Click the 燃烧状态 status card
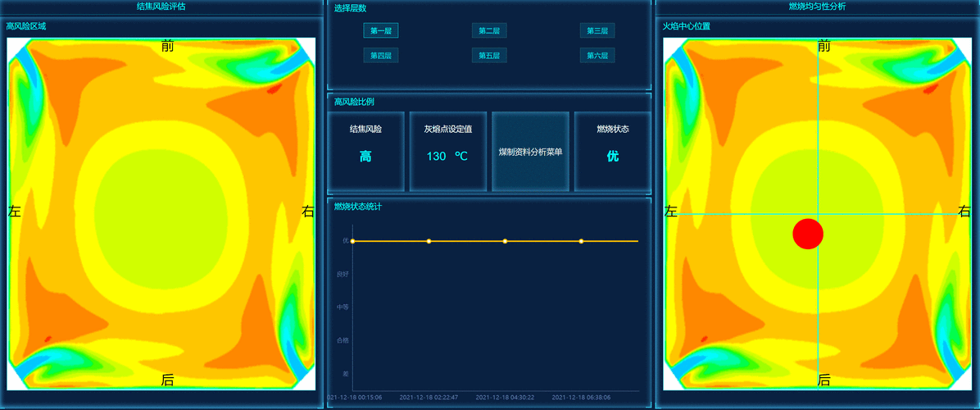Viewport: 980px width, 410px height. coord(612,152)
